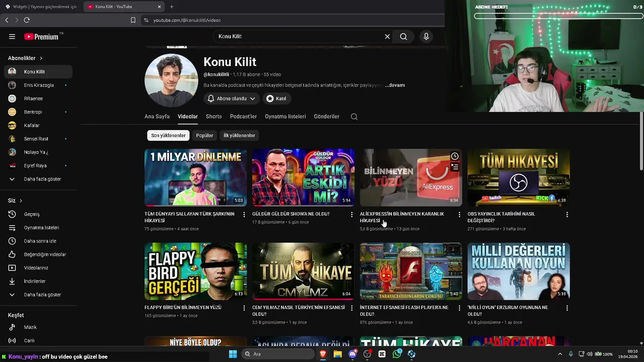644x362 pixels.
Task: Open options menu for ALIEXPRESS video
Action: click(459, 215)
